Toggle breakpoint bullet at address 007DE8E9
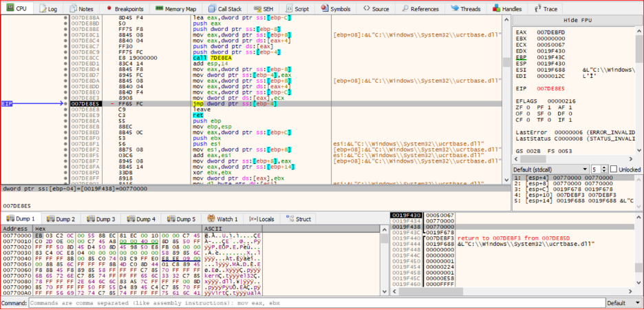 point(65,116)
